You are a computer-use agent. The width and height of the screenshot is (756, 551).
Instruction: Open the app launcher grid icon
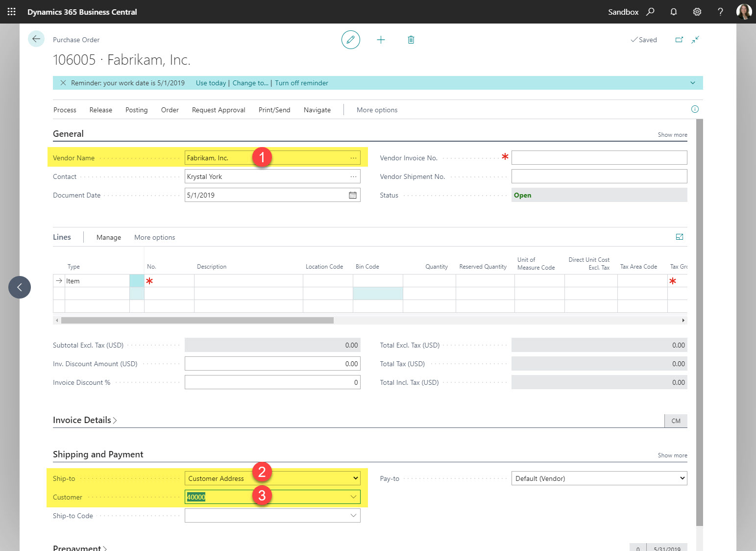(11, 11)
